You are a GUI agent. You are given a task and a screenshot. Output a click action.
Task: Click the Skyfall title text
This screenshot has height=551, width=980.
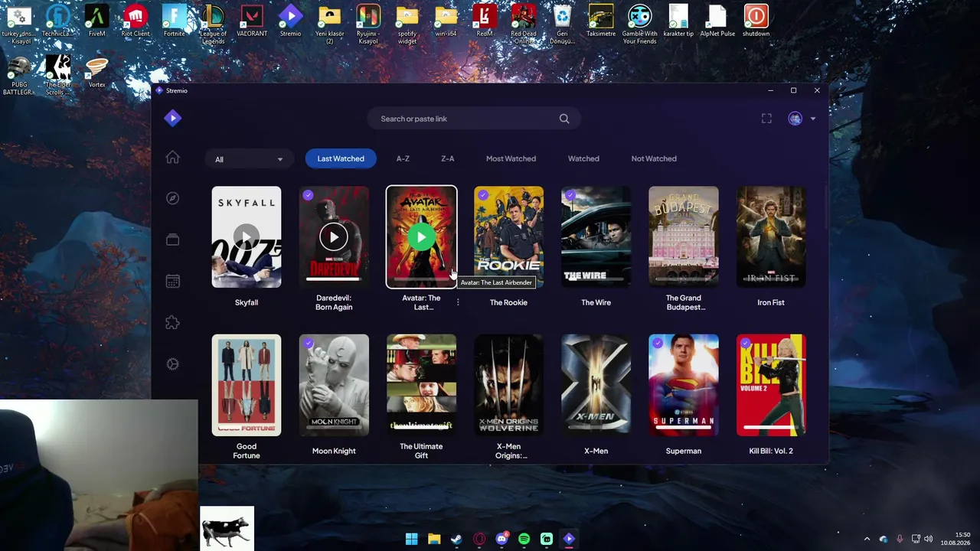(247, 302)
